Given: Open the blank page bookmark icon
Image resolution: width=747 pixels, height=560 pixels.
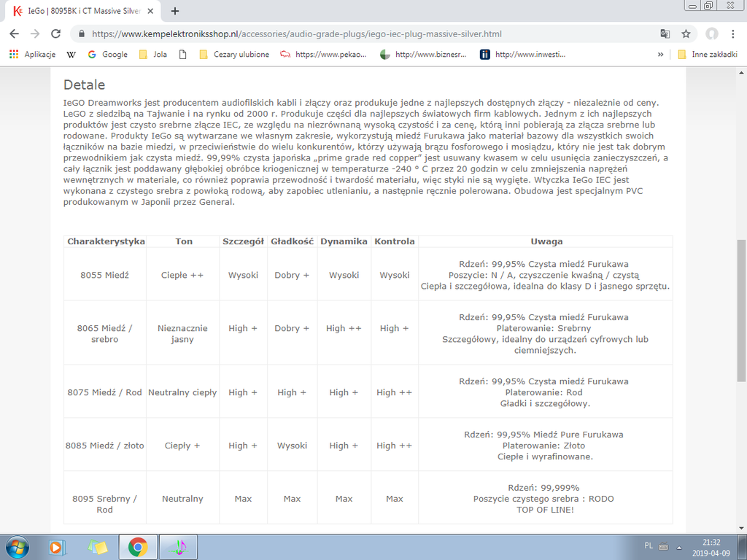Looking at the screenshot, I should click(182, 54).
